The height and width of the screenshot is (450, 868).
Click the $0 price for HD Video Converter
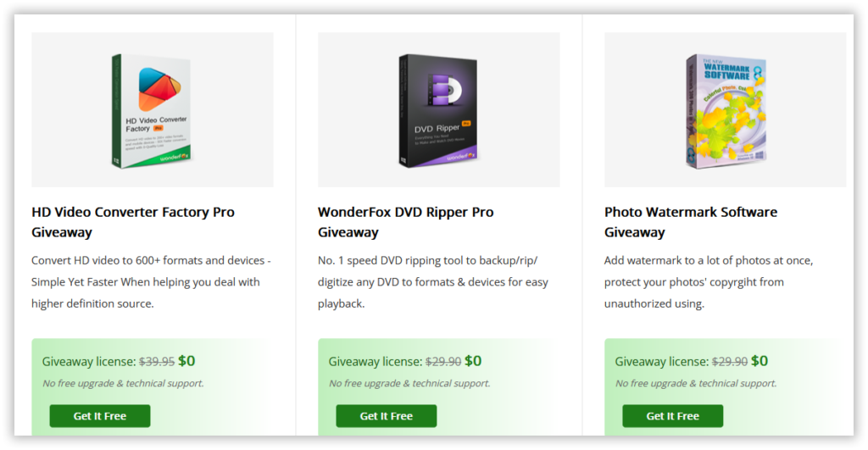pos(186,361)
